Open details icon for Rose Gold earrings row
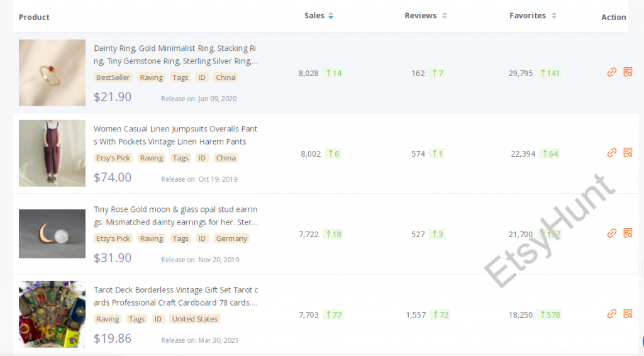This screenshot has height=356, width=644. pyautogui.click(x=627, y=233)
